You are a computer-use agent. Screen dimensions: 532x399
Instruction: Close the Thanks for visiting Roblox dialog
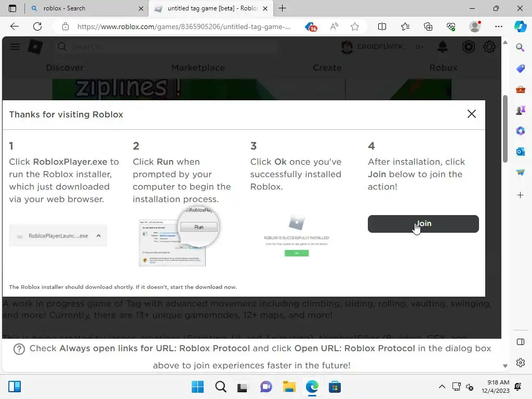pyautogui.click(x=472, y=114)
